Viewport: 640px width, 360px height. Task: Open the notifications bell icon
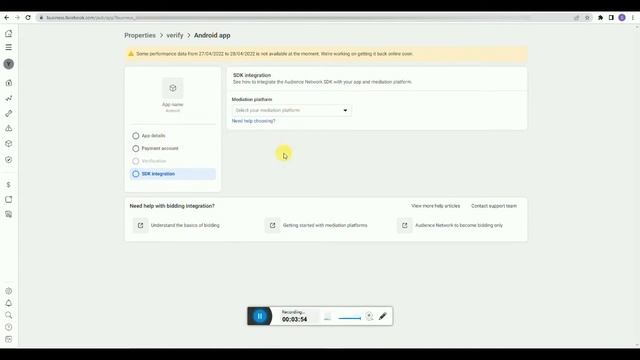tap(9, 303)
